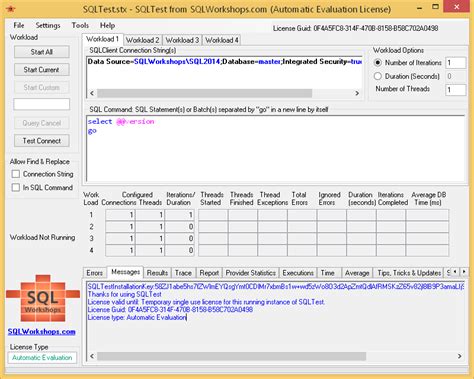Open the Errors tab
Viewport: 474px width, 379px height.
[x=95, y=273]
